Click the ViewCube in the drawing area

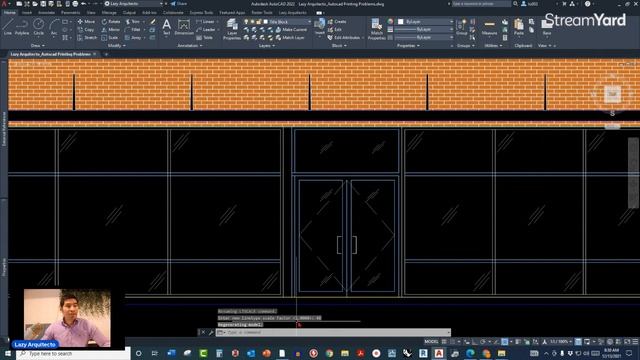[x=612, y=94]
